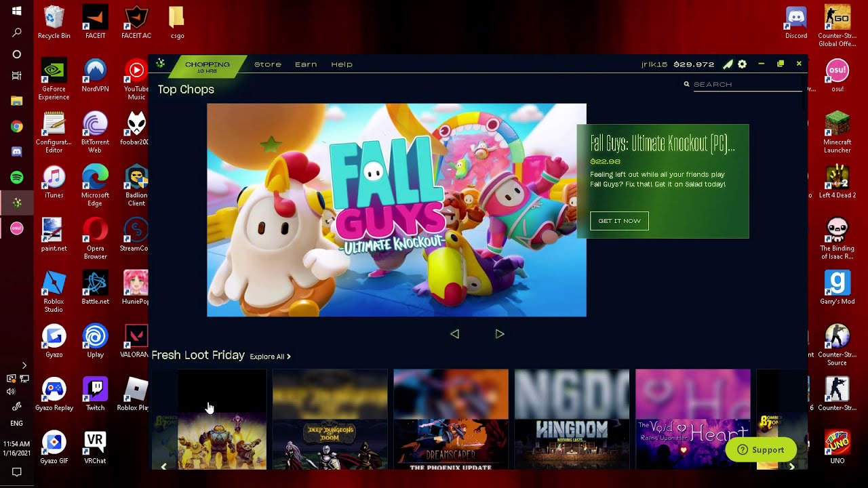The height and width of the screenshot is (488, 868).
Task: Open Fall Guys: Ultimate Knockout title link
Action: click(x=663, y=144)
